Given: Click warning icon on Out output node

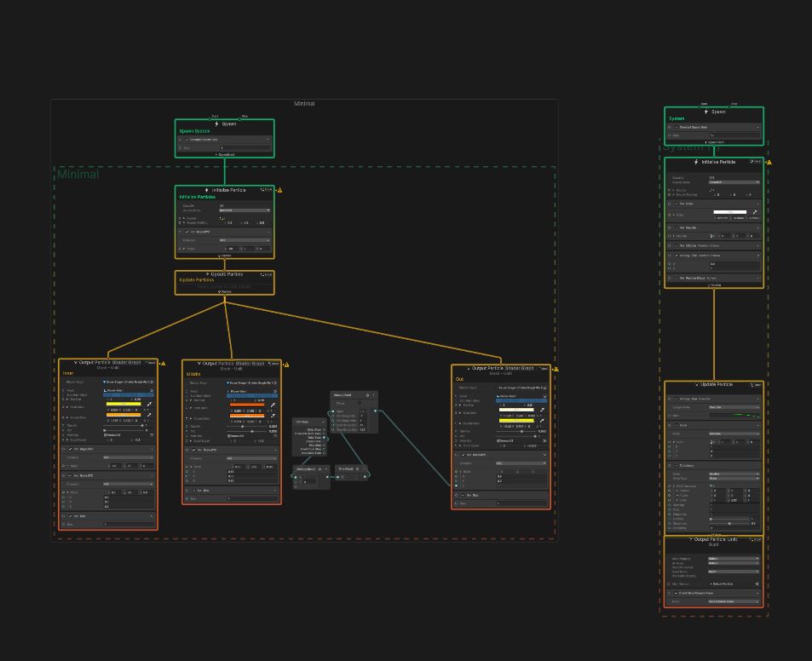Looking at the screenshot, I should point(556,370).
